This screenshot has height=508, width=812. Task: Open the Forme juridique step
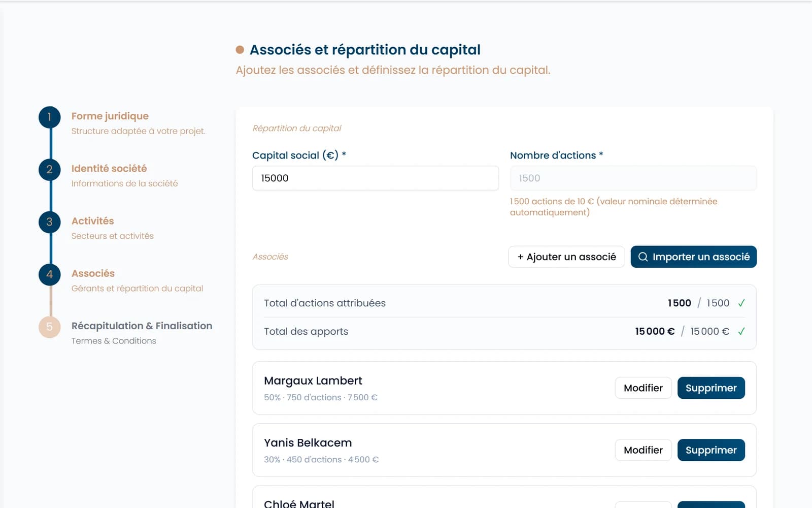point(110,116)
